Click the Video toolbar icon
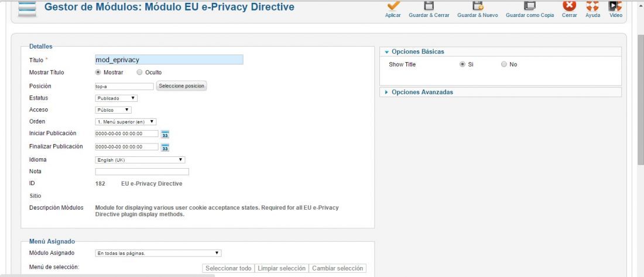The image size is (644, 277). (x=616, y=5)
